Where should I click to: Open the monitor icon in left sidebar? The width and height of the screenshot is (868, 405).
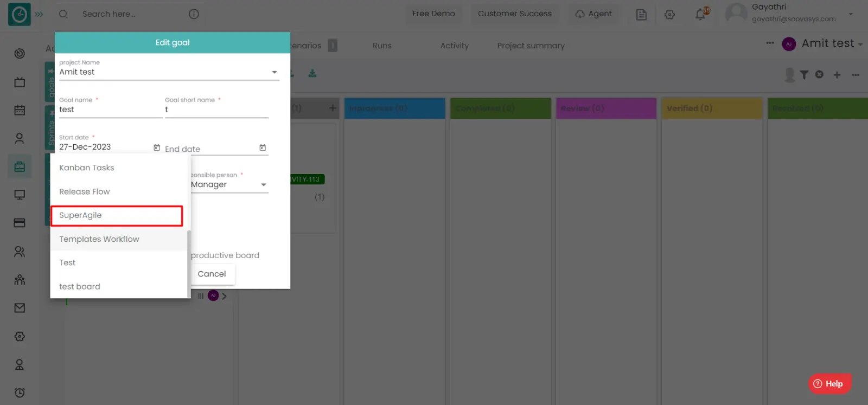[x=20, y=195]
